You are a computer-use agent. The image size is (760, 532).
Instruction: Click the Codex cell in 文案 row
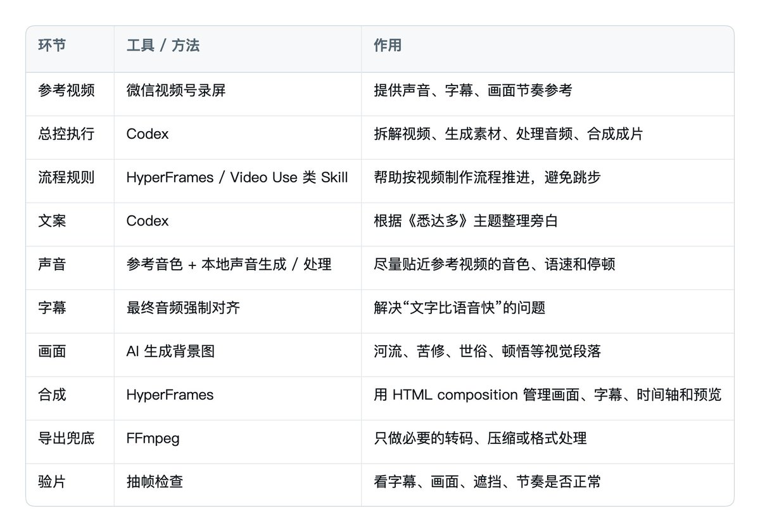[x=148, y=221]
